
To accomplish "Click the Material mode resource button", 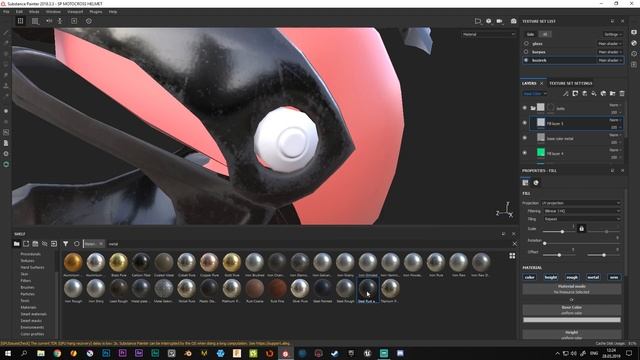I will coord(571,289).
